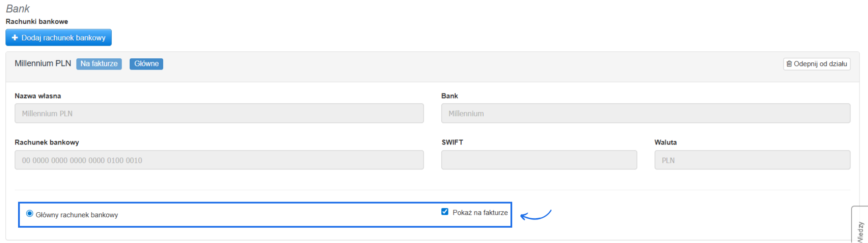Focus the Rachunek bankowy account number field
Image resolution: width=868 pixels, height=243 pixels.
[x=219, y=160]
